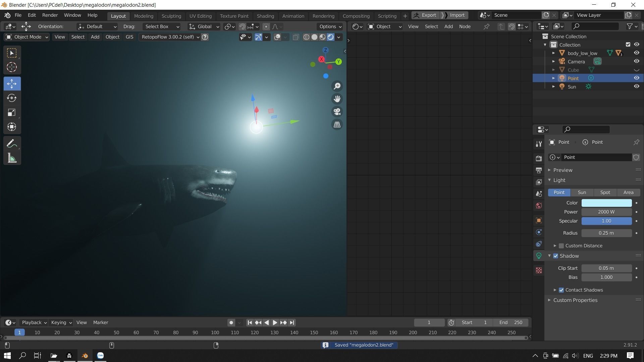The height and width of the screenshot is (362, 644).
Task: Click the light Color swatch
Action: click(606, 203)
